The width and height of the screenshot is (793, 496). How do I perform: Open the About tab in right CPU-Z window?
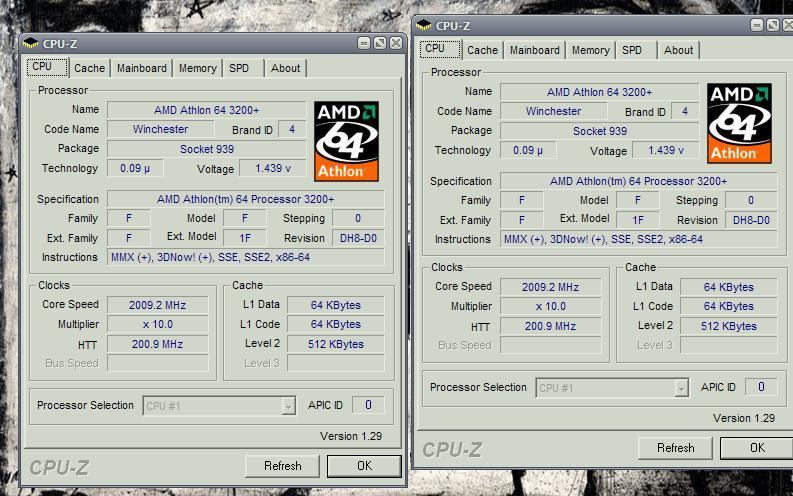click(x=678, y=50)
